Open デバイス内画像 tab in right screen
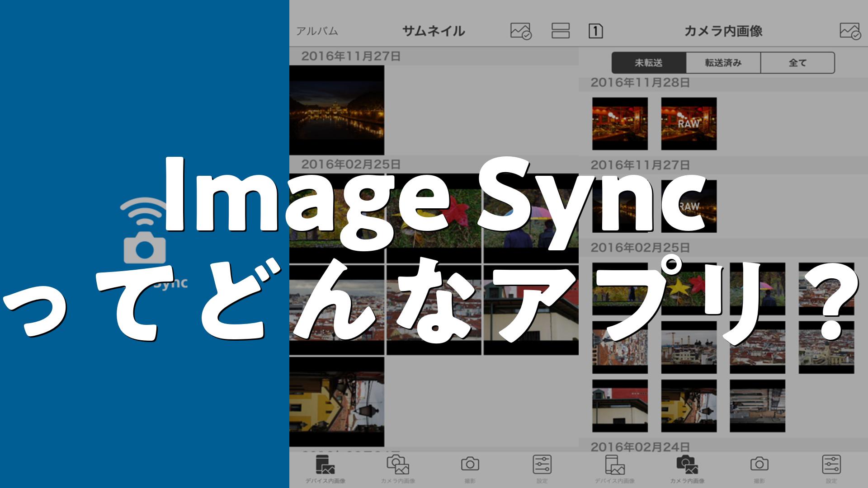 (614, 469)
